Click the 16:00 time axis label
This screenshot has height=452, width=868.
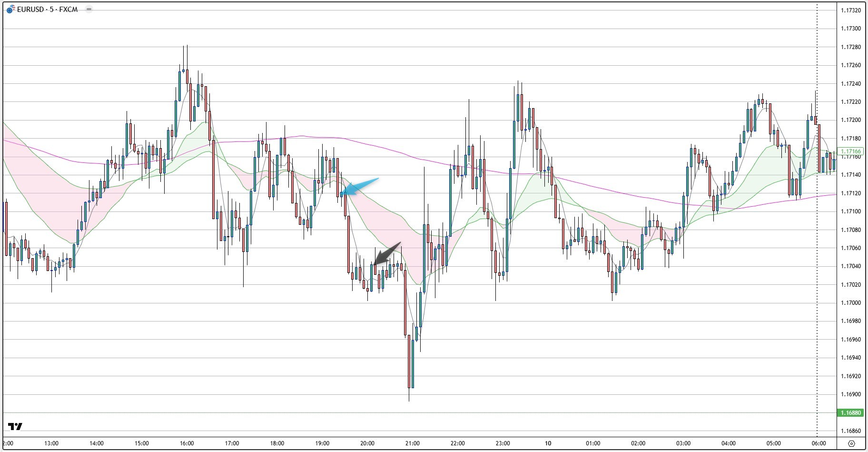pyautogui.click(x=187, y=443)
